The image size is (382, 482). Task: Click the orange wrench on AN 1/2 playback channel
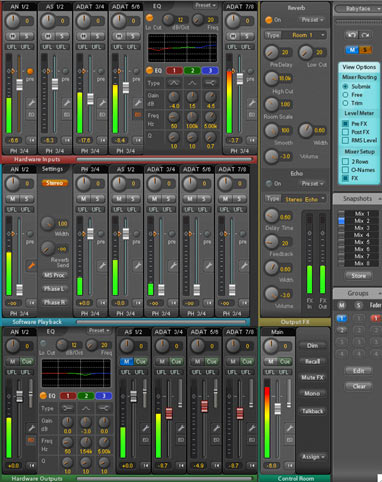coord(32,265)
